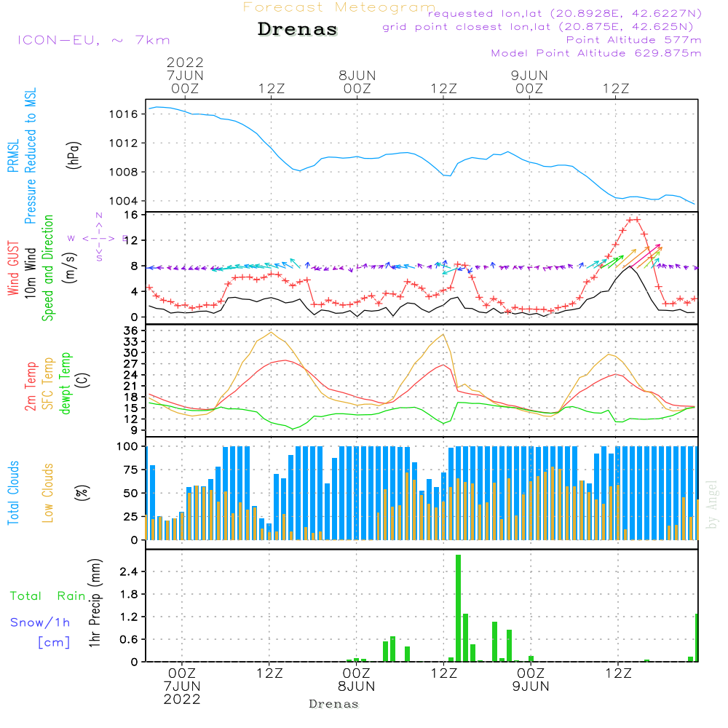The height and width of the screenshot is (728, 728).
Task: Click the Forecast Meteogram header text
Action: tap(339, 7)
